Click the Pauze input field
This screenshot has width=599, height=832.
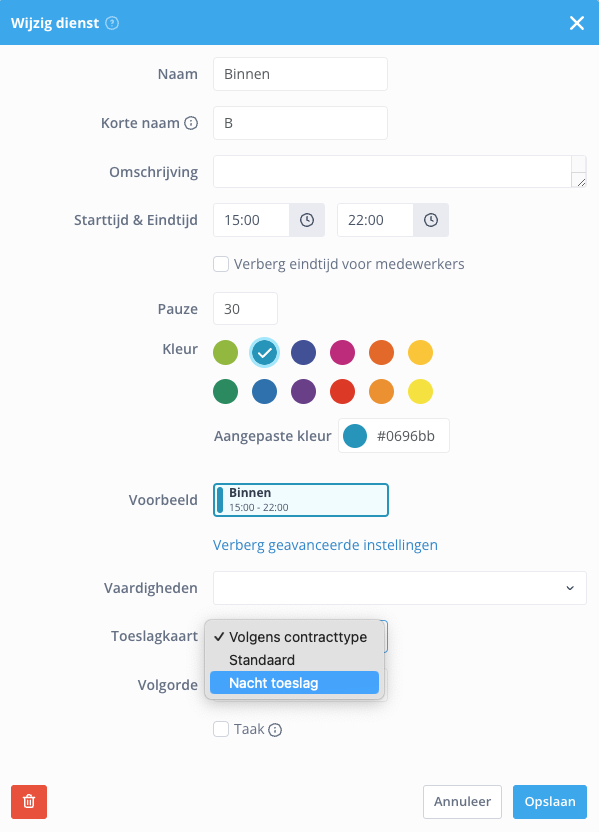(x=245, y=308)
